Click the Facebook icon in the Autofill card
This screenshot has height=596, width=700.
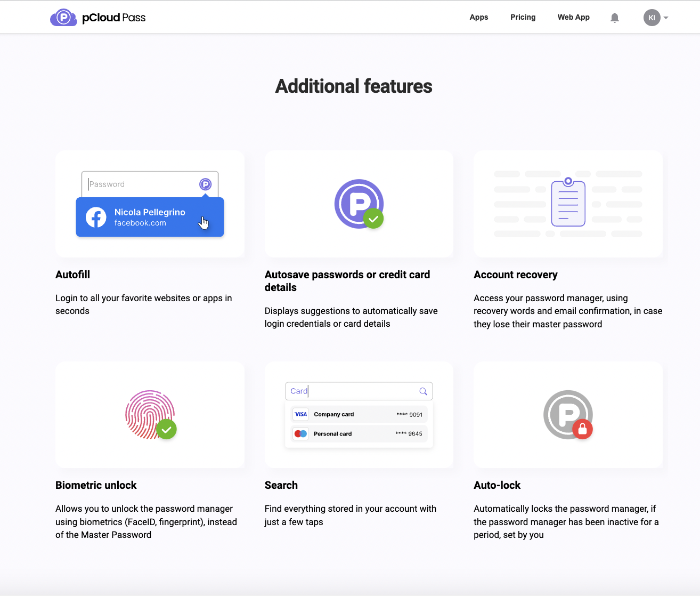[x=95, y=217]
